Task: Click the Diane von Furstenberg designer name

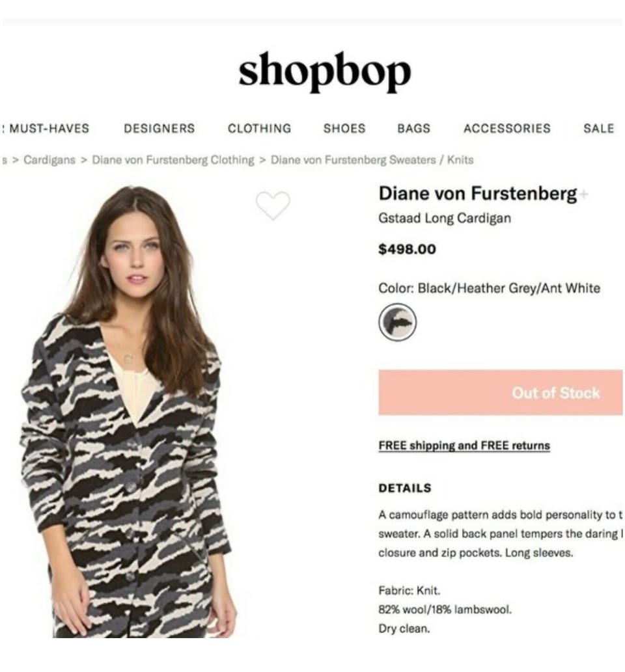Action: point(477,194)
